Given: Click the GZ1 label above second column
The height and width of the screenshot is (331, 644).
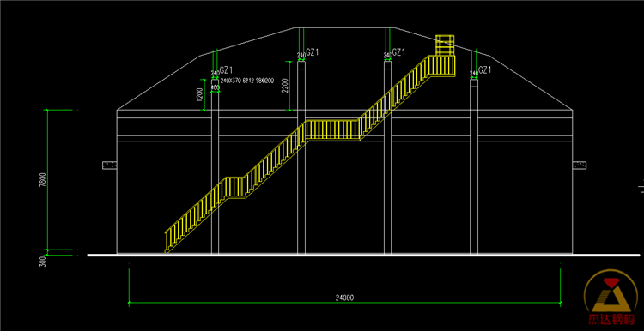Looking at the screenshot, I should [313, 52].
